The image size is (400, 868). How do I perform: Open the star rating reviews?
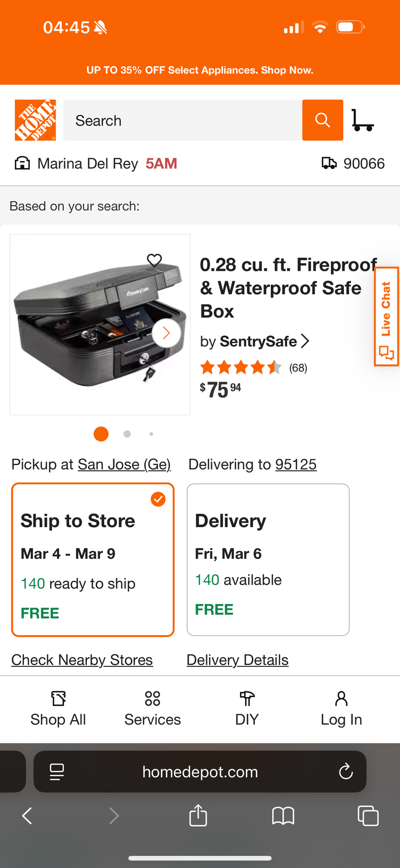253,368
